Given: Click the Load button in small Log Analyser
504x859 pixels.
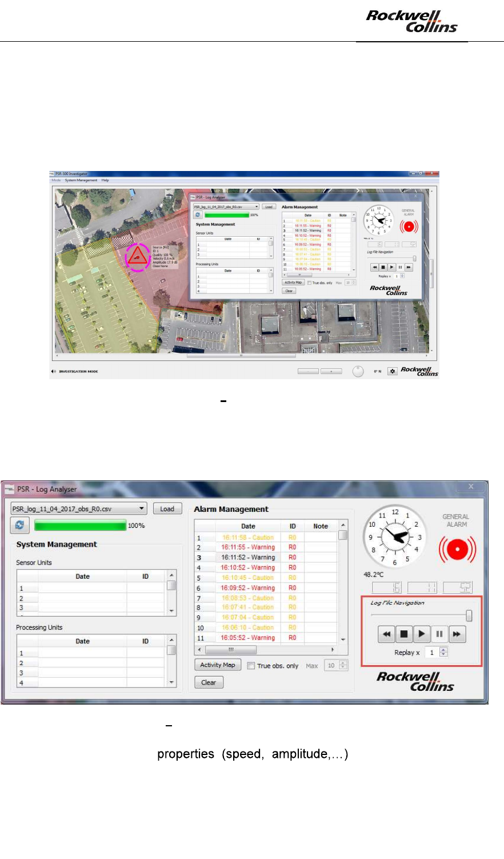Looking at the screenshot, I should tap(269, 206).
